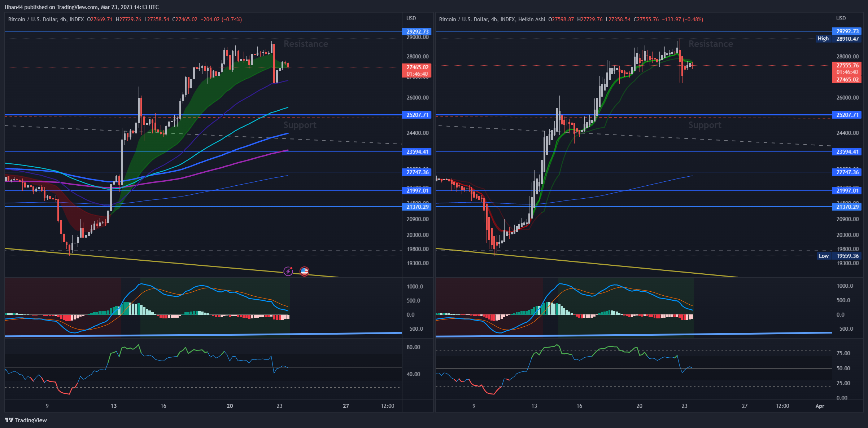Click the Low 19559.36 label
This screenshot has height=428, width=868.
pyautogui.click(x=839, y=256)
